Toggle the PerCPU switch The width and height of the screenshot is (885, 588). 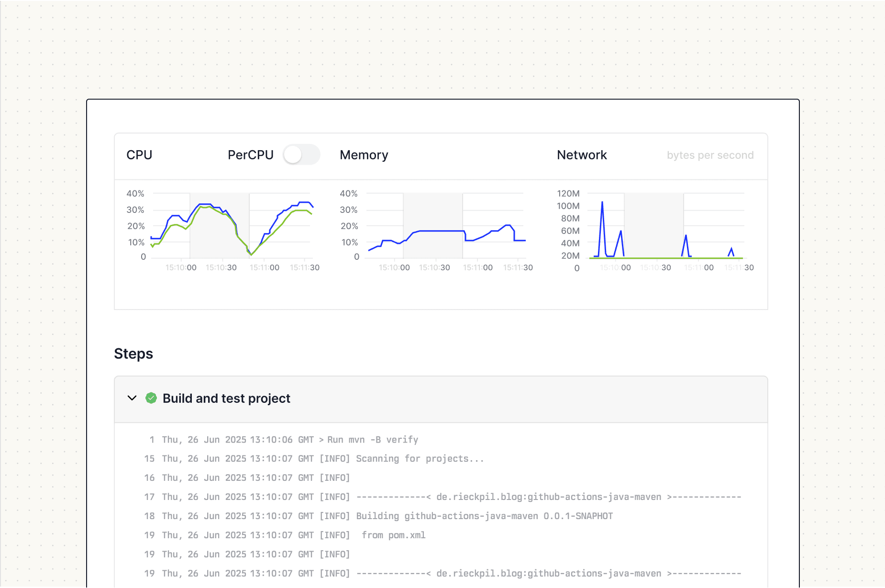point(301,155)
